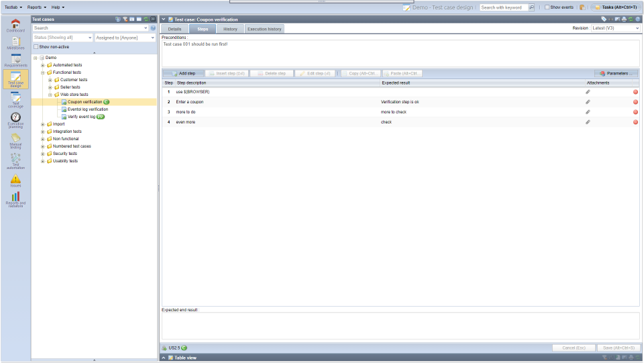Click into the Expected end result box
This screenshot has width=644, height=363.
(400, 326)
